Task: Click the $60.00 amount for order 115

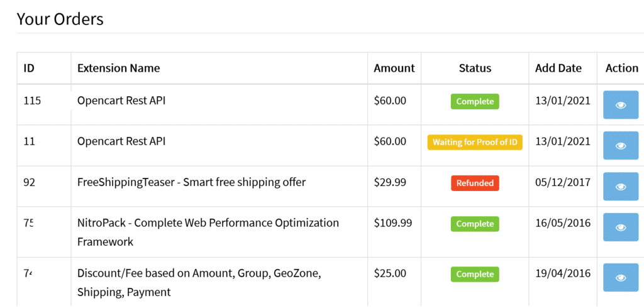Action: (x=390, y=101)
